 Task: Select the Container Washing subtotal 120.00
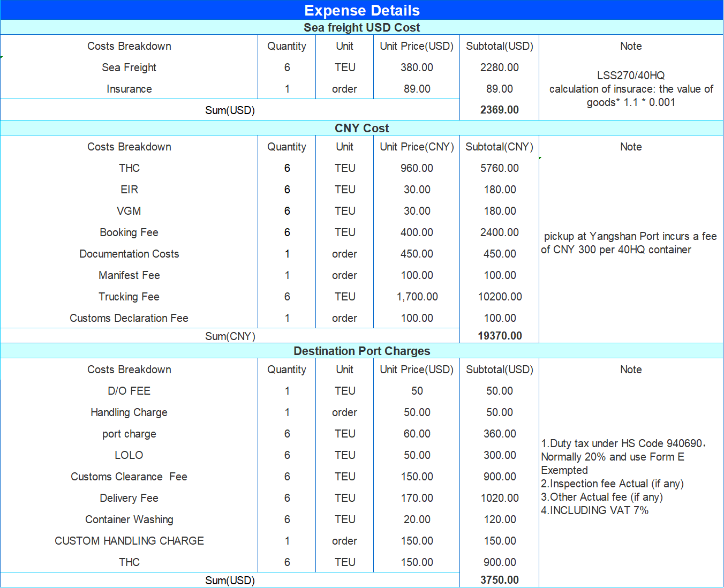coord(499,519)
